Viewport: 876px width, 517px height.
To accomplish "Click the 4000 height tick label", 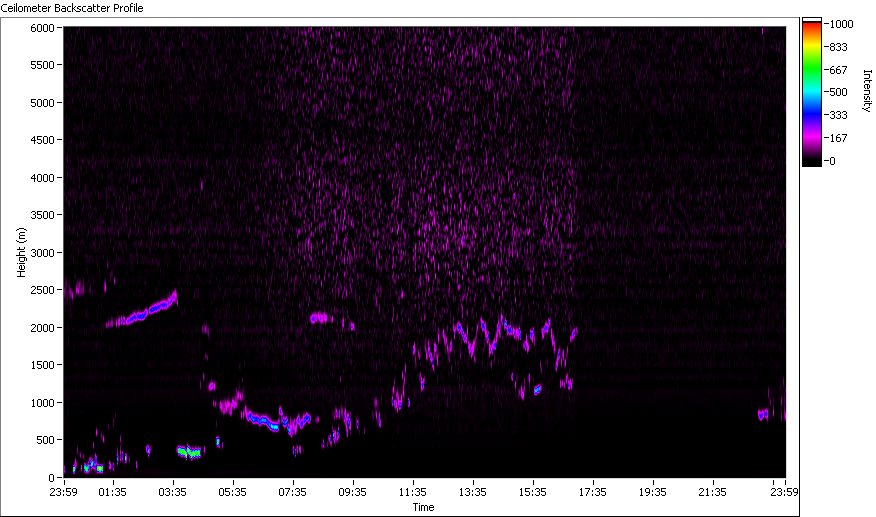I will [42, 177].
